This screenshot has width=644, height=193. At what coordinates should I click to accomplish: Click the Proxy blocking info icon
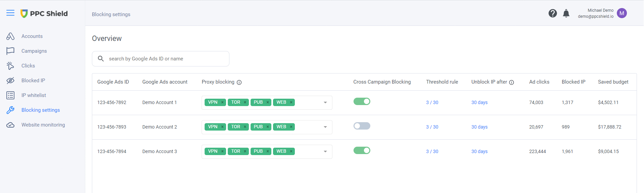(239, 83)
